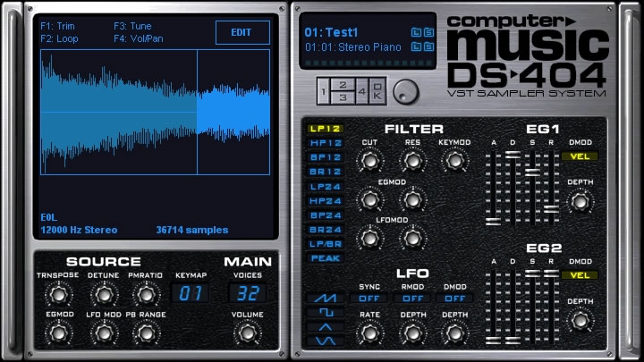Screen dimensions: 644x362
Task: Click the EDIT button
Action: (241, 33)
